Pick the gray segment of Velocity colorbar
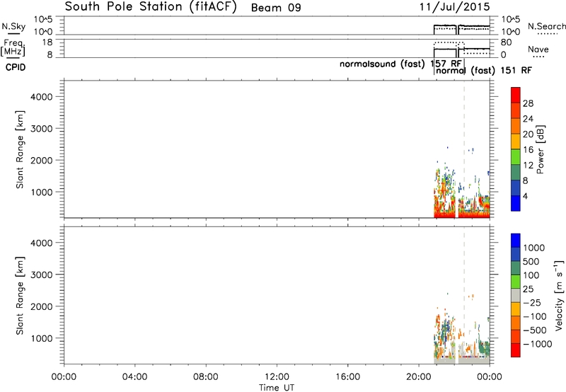 coord(516,295)
